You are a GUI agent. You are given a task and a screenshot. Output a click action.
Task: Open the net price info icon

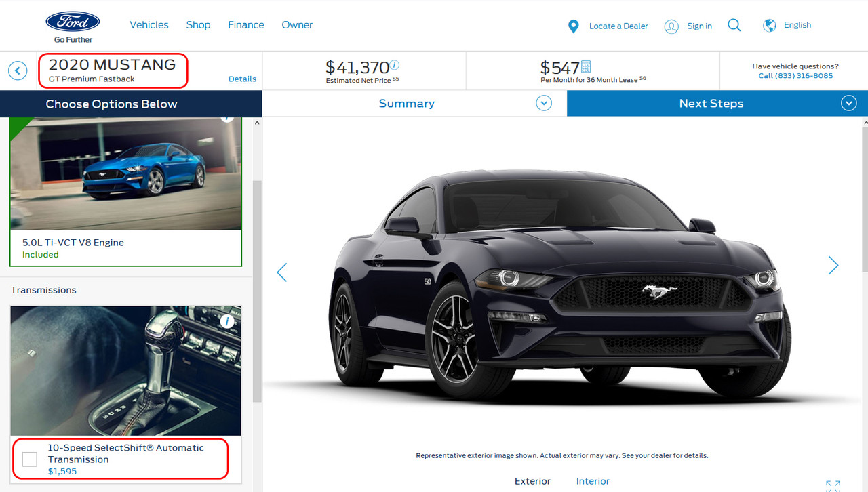click(x=395, y=65)
